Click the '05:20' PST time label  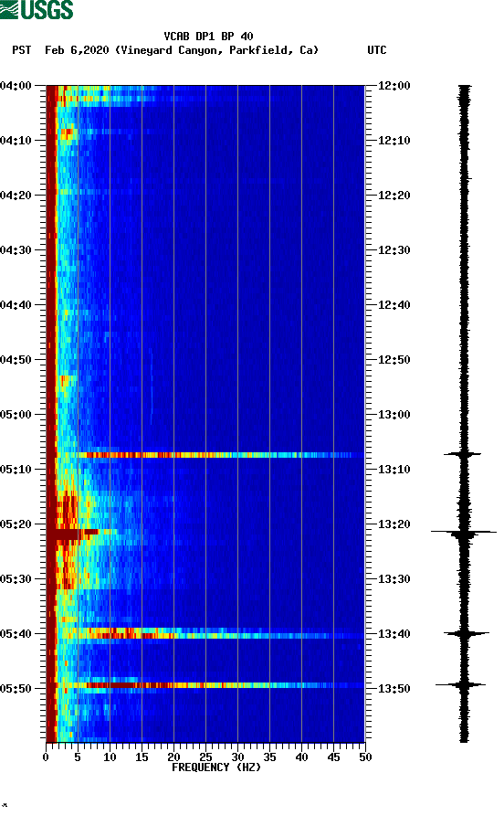[x=16, y=524]
